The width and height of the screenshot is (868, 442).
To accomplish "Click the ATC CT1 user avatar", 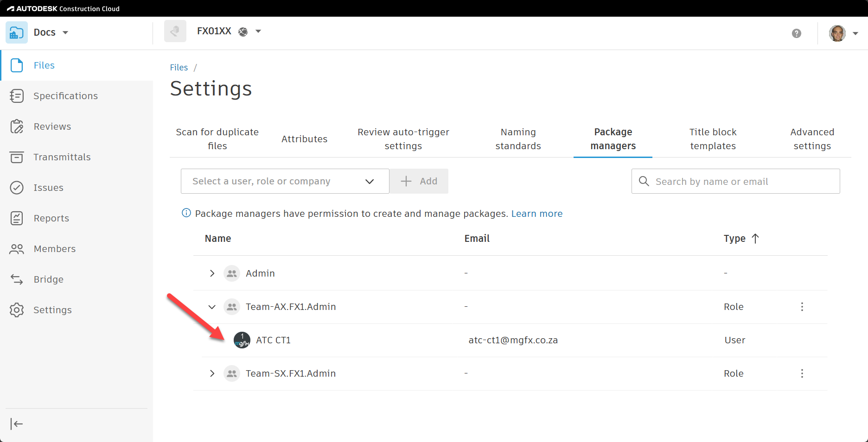I will [242, 340].
